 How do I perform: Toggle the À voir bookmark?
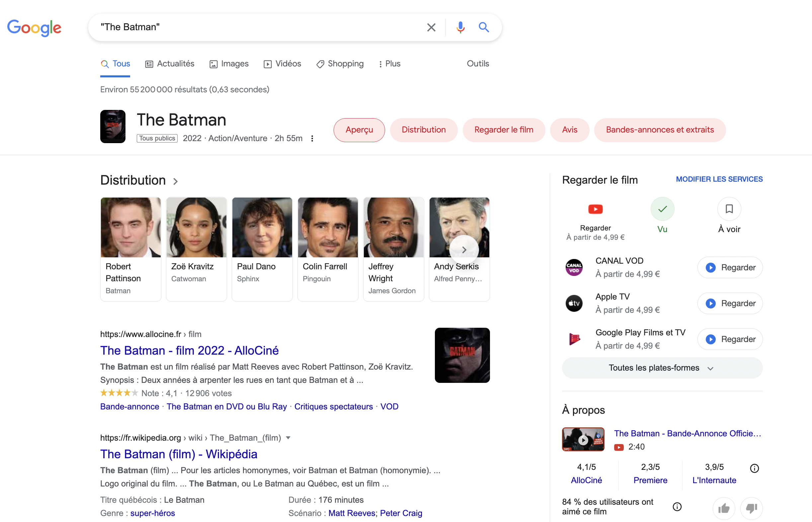[x=729, y=209]
